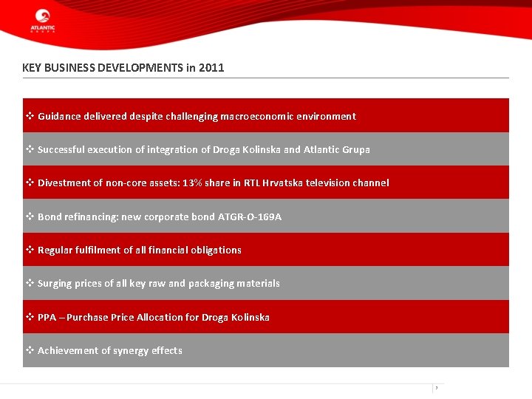Select 'Divestment of non-core assets' row text

[213, 183]
